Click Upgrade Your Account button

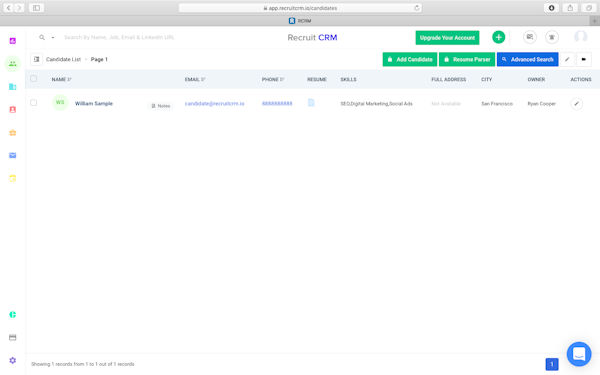coord(447,38)
